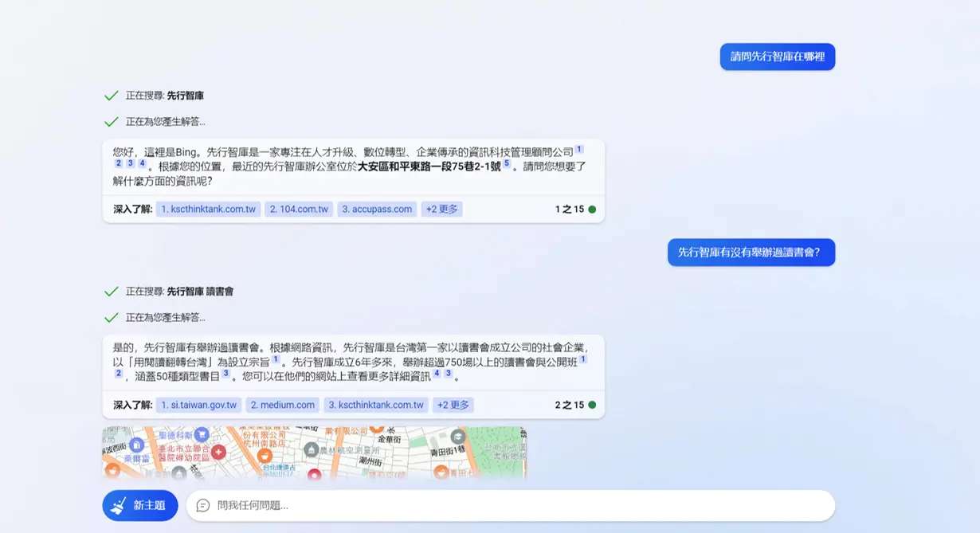Click the chat bubble icon in input box

tap(203, 505)
